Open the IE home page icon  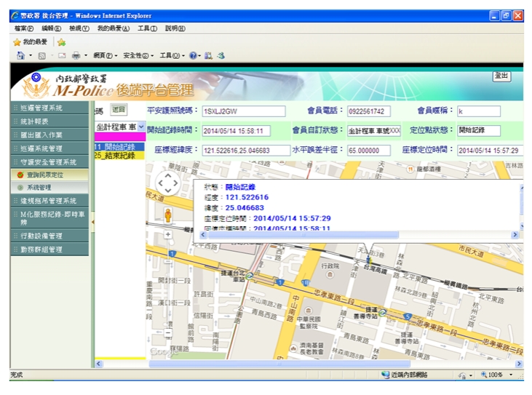coord(20,55)
